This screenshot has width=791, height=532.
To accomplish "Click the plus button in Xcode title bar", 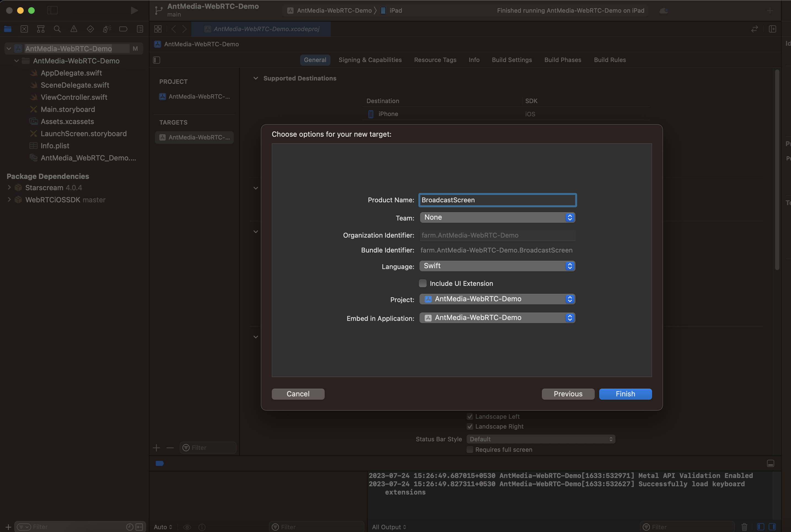I will pyautogui.click(x=770, y=11).
